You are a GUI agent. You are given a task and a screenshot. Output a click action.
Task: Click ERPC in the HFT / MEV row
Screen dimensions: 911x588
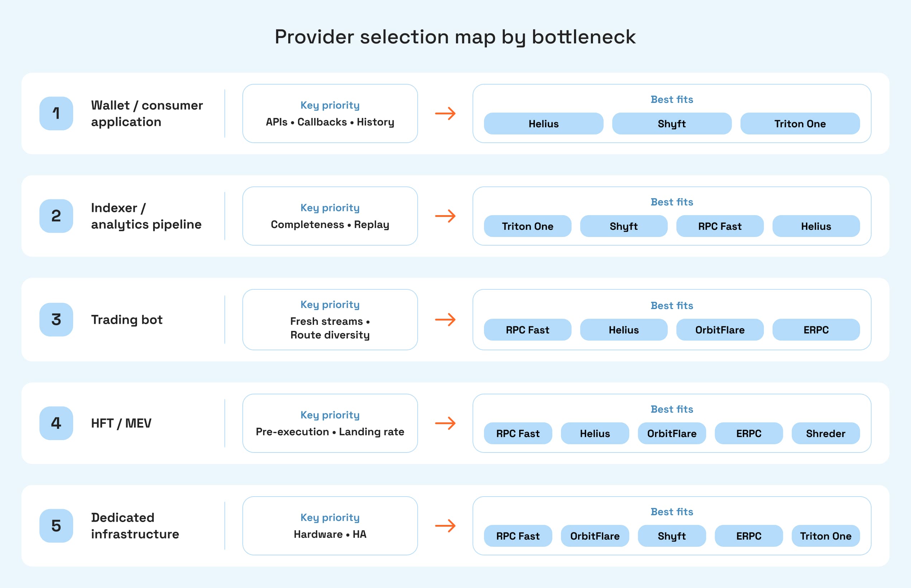pos(749,433)
